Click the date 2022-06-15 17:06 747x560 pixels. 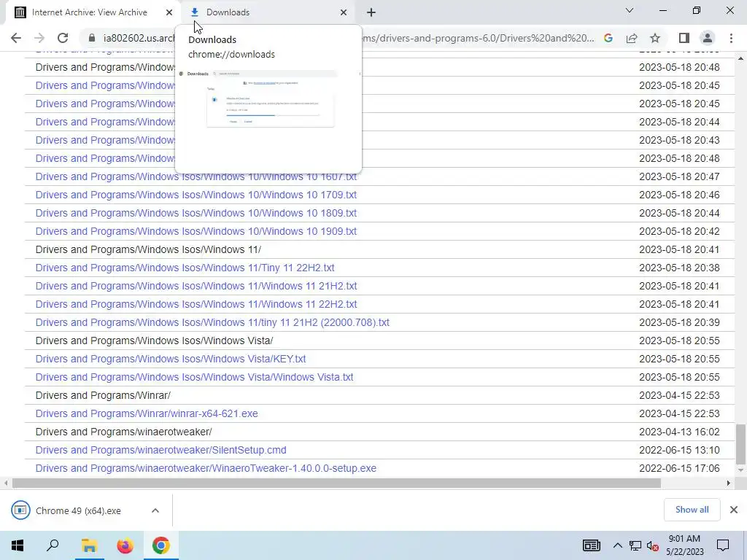(679, 468)
